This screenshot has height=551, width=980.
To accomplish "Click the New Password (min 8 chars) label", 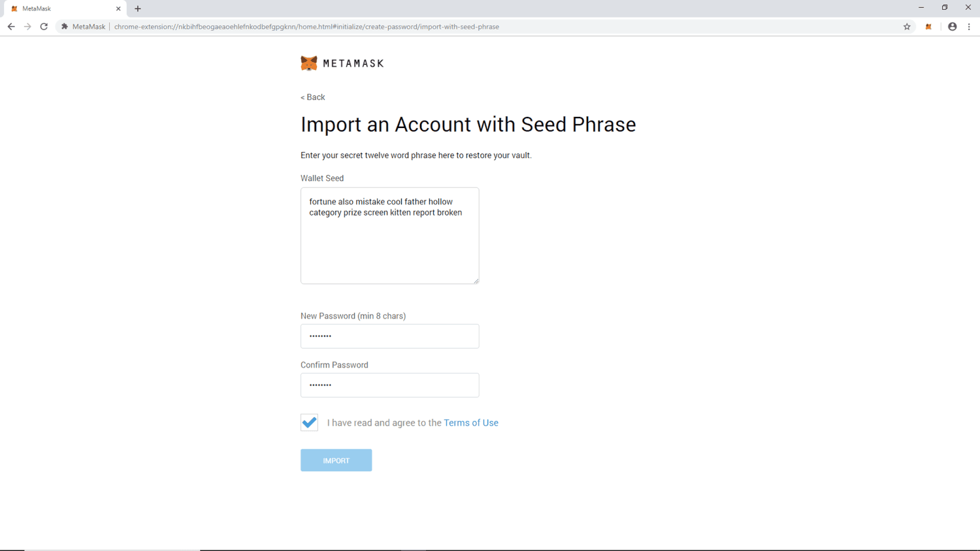I will point(353,316).
